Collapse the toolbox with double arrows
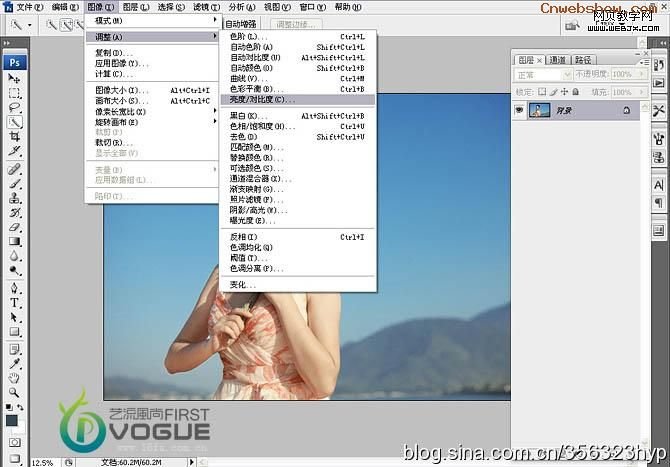 (6, 43)
